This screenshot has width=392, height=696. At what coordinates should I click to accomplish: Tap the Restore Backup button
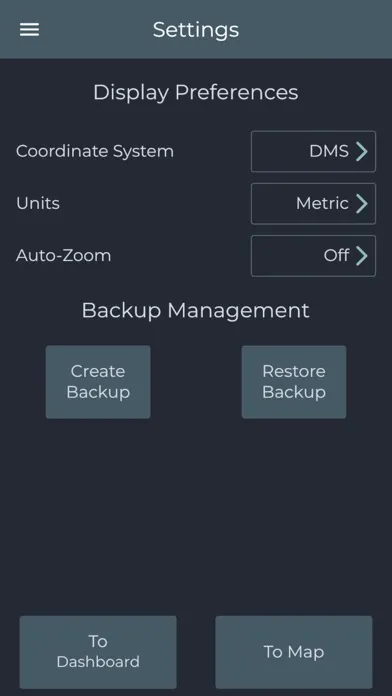(294, 382)
